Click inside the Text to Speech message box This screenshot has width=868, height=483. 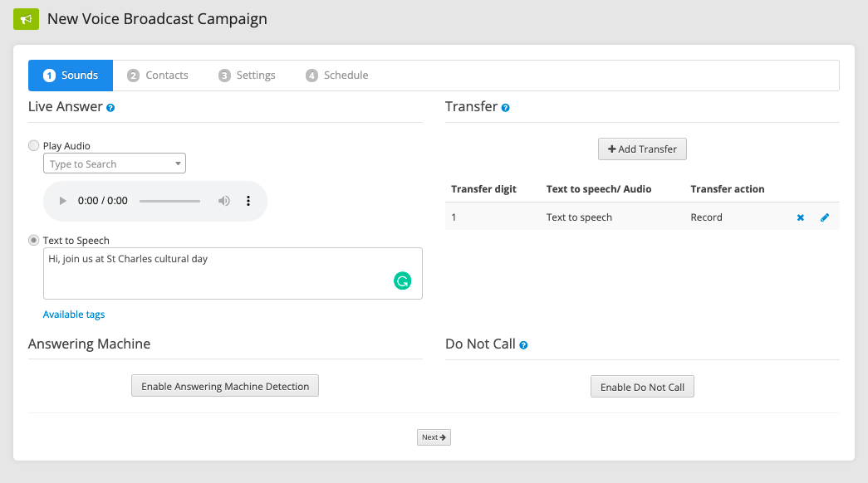coord(232,274)
